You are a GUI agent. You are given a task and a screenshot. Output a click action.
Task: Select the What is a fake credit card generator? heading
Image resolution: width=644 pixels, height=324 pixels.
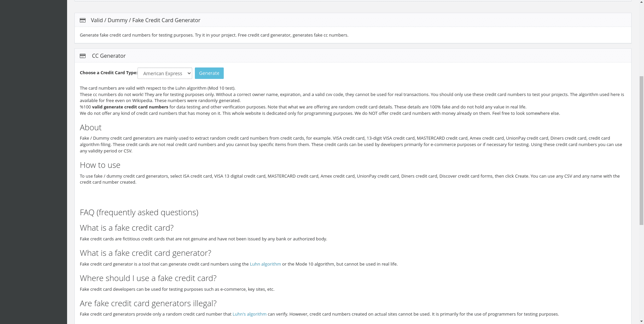[145, 253]
